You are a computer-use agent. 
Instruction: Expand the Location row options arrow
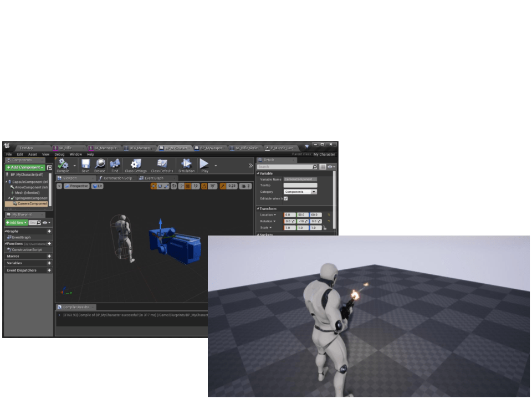(x=274, y=215)
